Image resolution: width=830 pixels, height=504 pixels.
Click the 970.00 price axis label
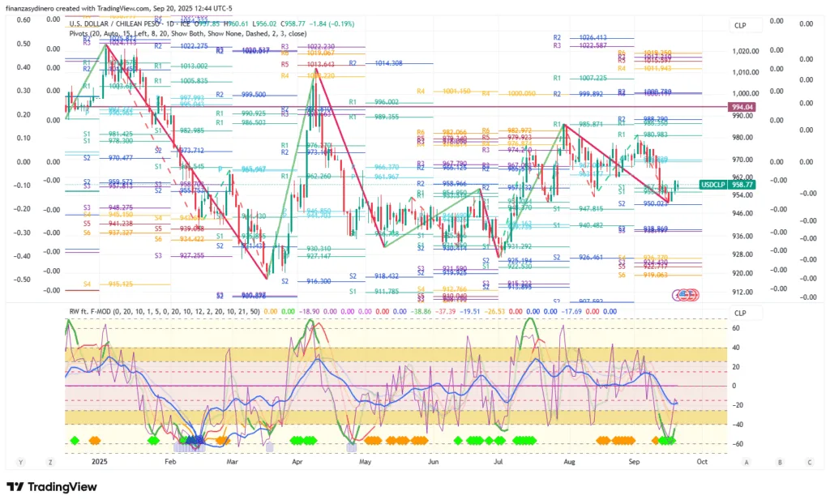click(742, 160)
